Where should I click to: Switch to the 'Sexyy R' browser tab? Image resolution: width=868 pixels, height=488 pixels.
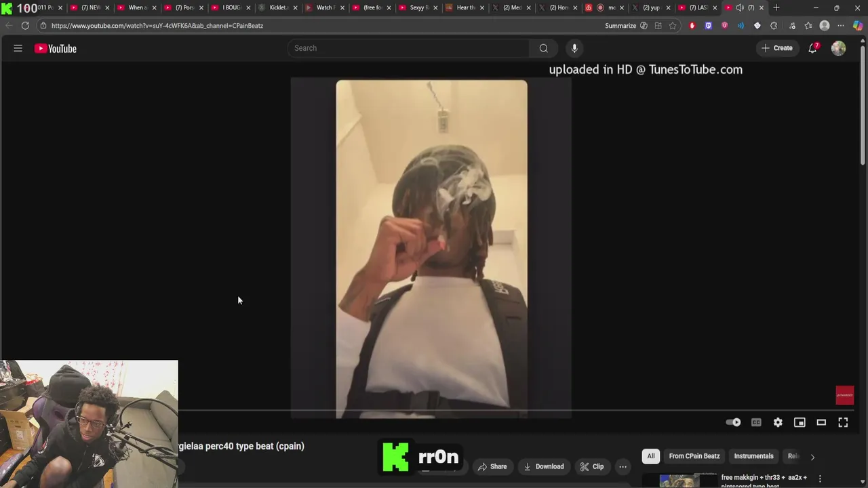[x=418, y=7]
